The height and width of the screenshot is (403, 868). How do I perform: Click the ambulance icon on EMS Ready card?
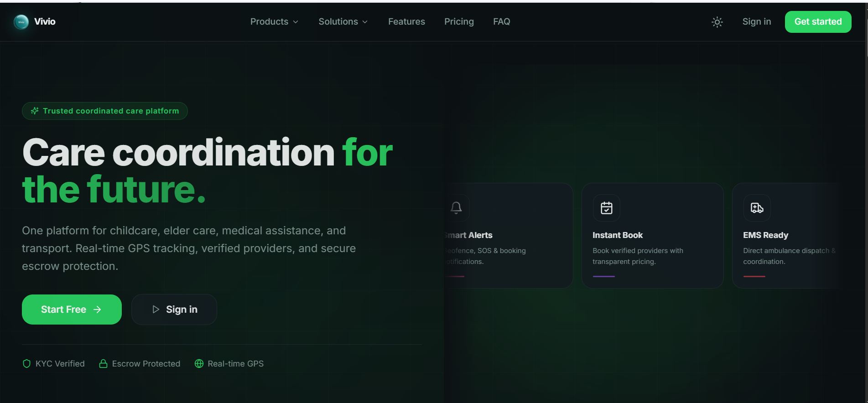click(x=757, y=208)
